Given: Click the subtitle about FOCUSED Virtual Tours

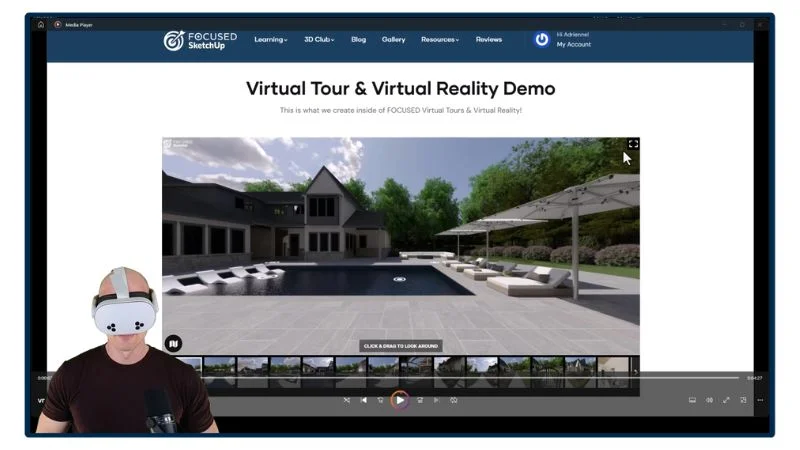Looking at the screenshot, I should (x=401, y=110).
